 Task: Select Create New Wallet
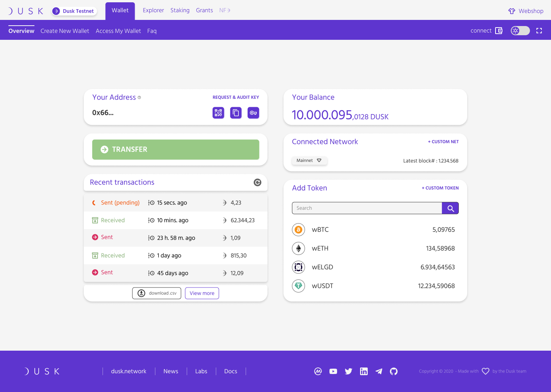pyautogui.click(x=65, y=31)
